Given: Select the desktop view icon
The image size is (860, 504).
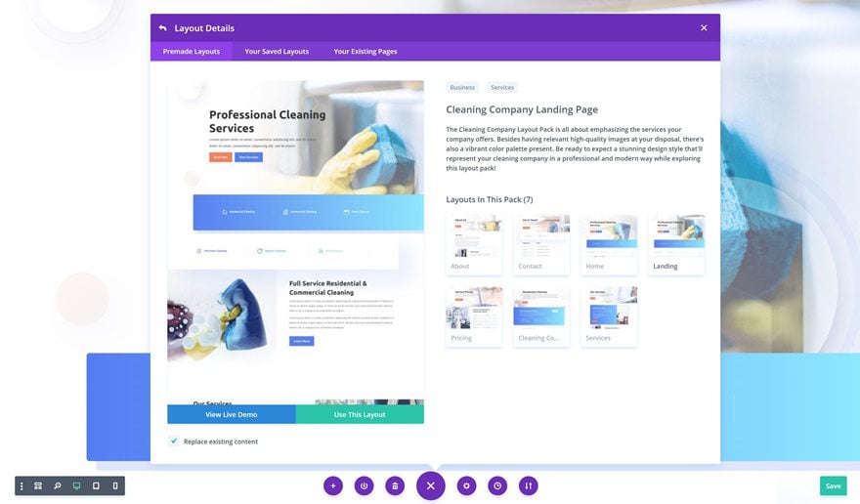Looking at the screenshot, I should point(77,485).
